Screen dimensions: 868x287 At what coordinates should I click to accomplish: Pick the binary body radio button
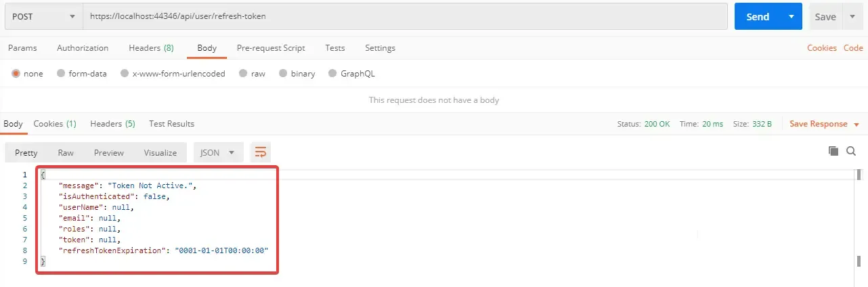pos(283,74)
